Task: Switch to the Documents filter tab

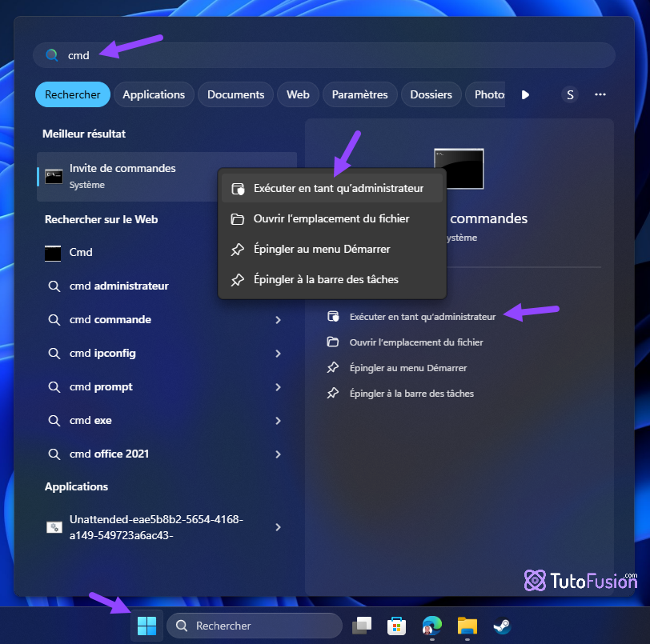Action: coord(235,94)
